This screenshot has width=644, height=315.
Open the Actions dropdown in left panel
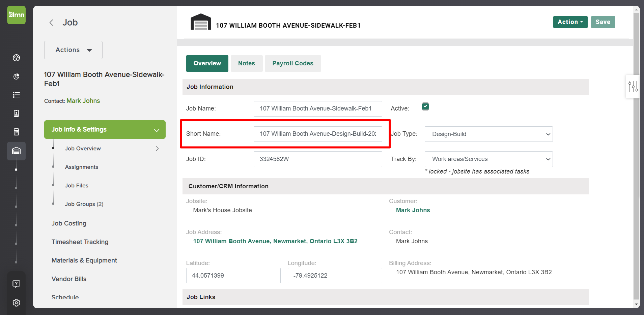coord(73,50)
